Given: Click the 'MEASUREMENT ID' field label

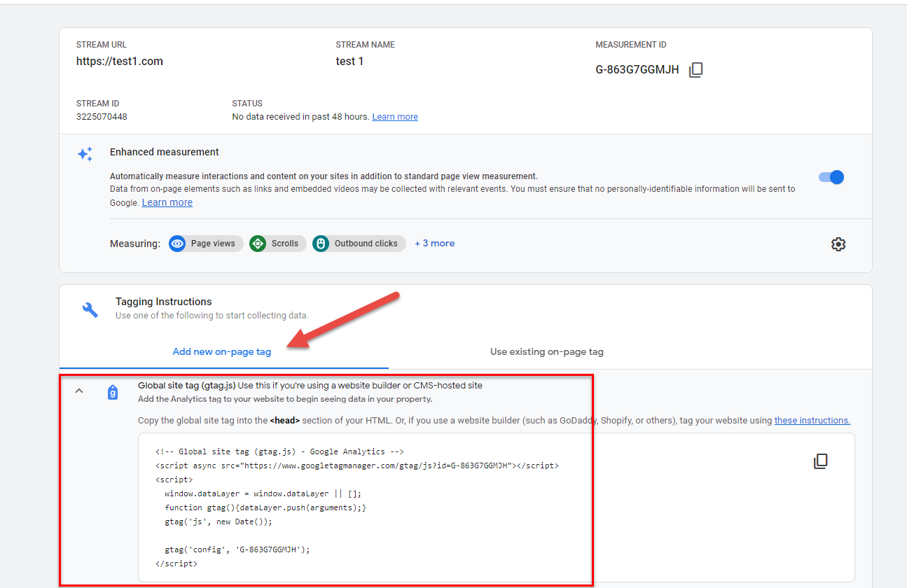Looking at the screenshot, I should (x=631, y=45).
